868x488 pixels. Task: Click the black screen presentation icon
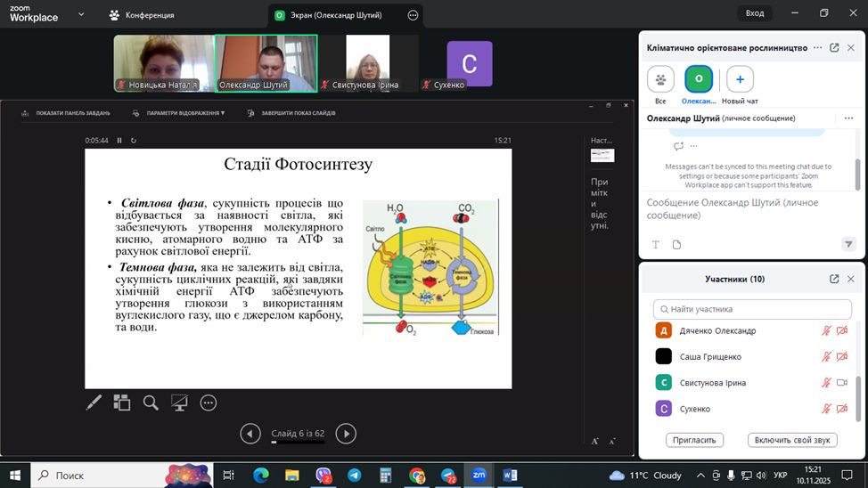point(179,403)
